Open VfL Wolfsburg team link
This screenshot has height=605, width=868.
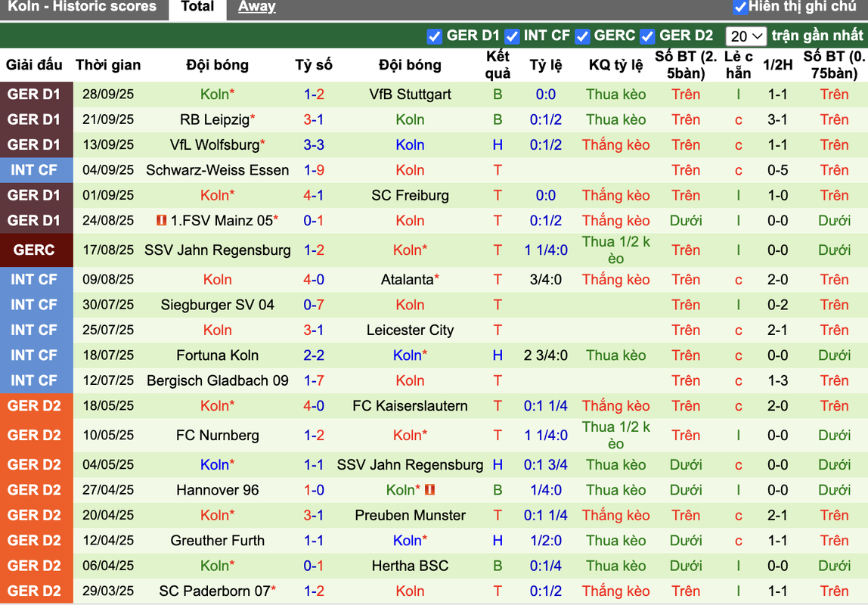215,145
